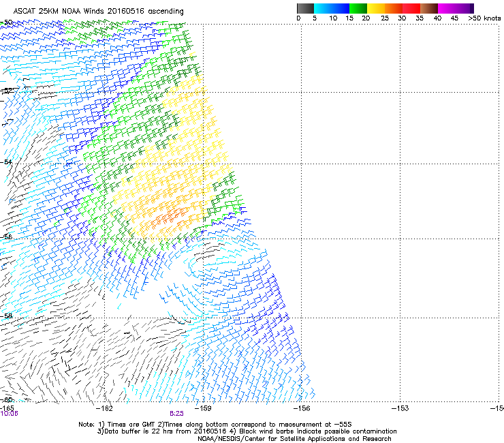This screenshot has width=504, height=443.
Task: Click the longitude label '-153' on the bottom axis
Action: point(400,408)
